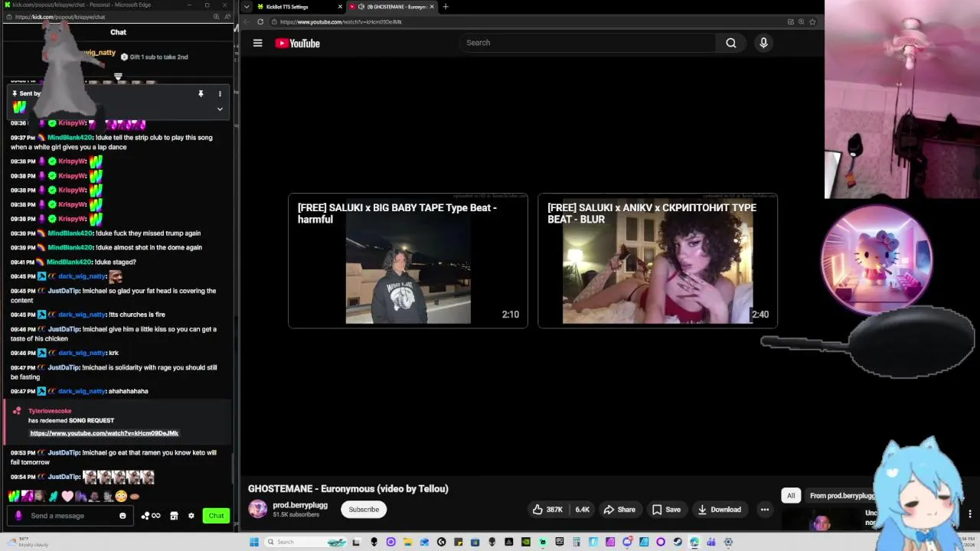Open the Windows Start menu
This screenshot has width=980, height=551.
pyautogui.click(x=254, y=542)
